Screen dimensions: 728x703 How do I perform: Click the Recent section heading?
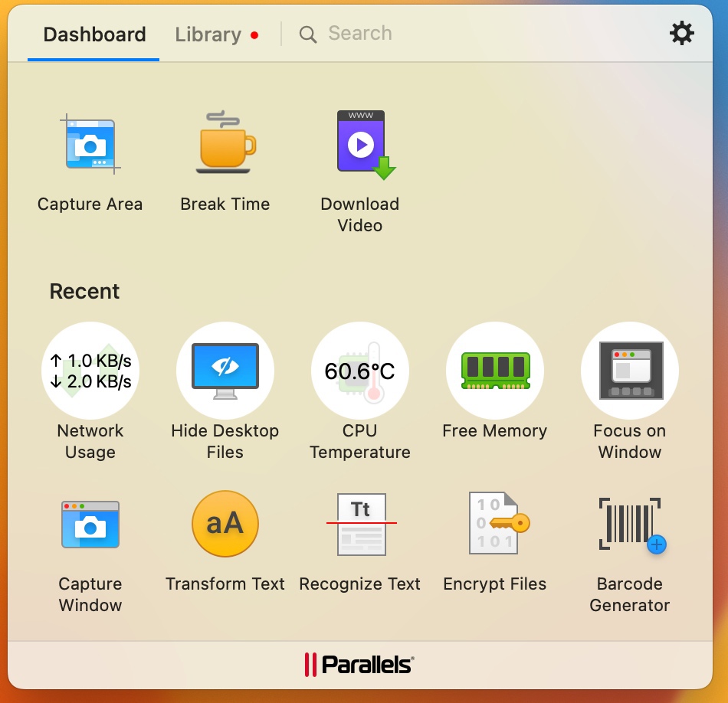(84, 292)
